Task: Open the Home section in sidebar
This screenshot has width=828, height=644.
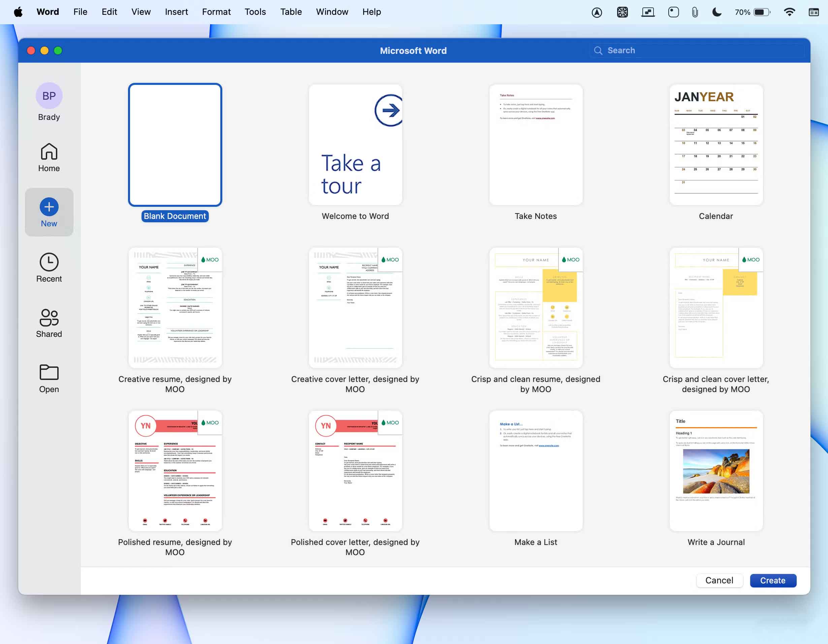Action: pyautogui.click(x=49, y=157)
